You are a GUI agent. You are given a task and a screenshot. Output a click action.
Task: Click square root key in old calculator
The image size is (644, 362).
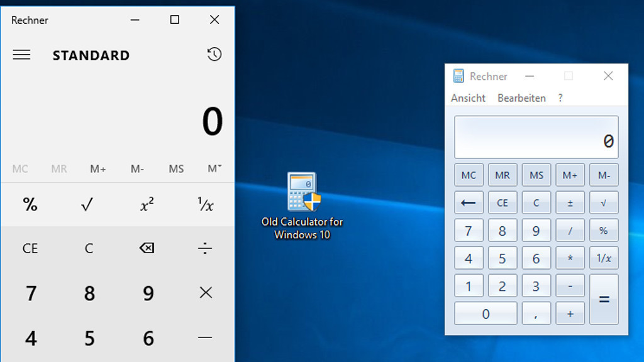603,203
